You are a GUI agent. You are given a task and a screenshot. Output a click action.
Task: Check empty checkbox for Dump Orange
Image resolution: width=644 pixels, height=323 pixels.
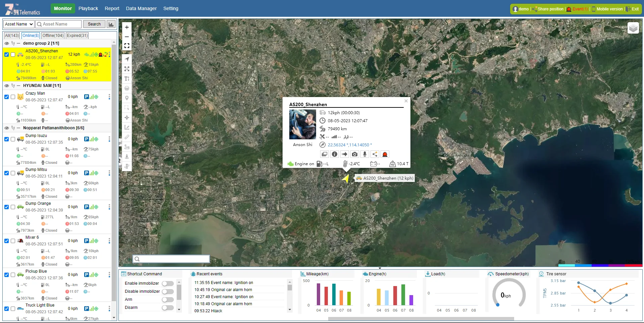coord(13,207)
